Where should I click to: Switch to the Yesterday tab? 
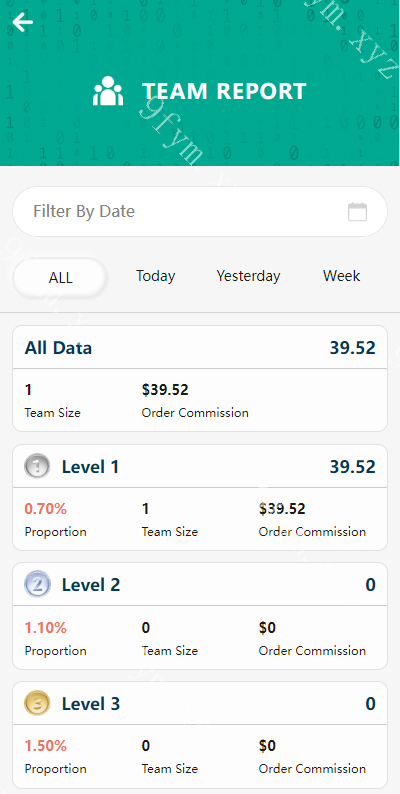pyautogui.click(x=248, y=276)
